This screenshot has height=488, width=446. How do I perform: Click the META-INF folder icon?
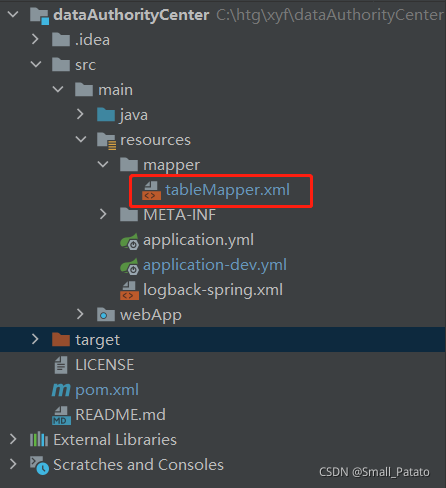point(129,214)
